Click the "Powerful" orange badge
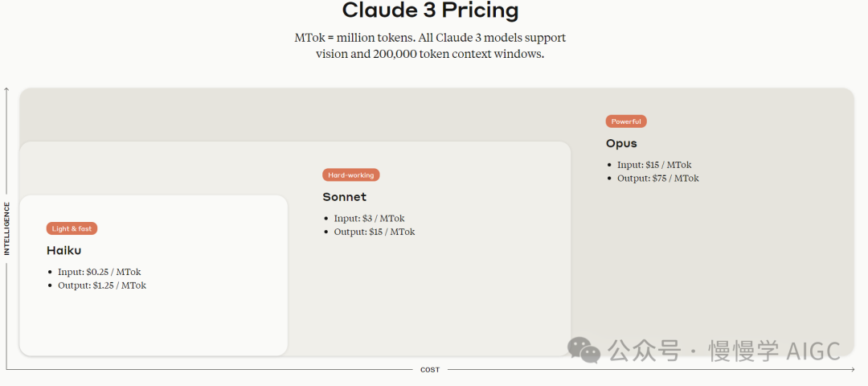 click(626, 121)
